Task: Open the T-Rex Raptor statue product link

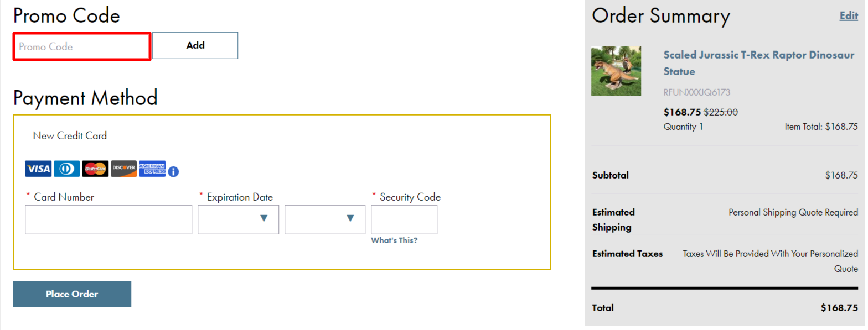Action: coord(759,63)
